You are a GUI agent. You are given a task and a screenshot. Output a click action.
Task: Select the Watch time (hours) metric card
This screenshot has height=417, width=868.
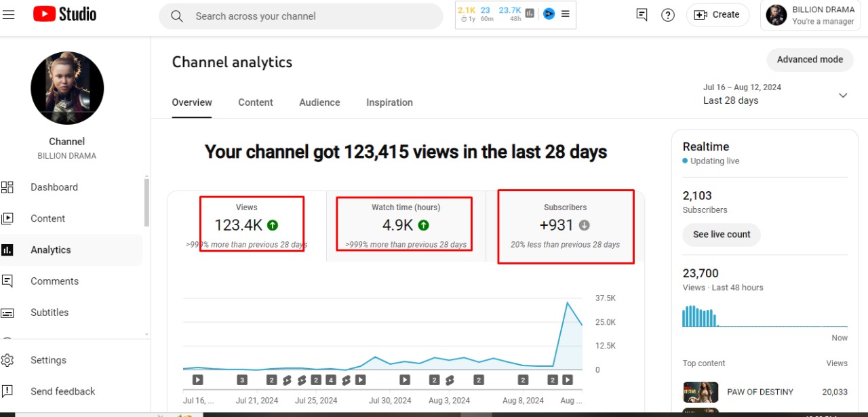pos(406,224)
